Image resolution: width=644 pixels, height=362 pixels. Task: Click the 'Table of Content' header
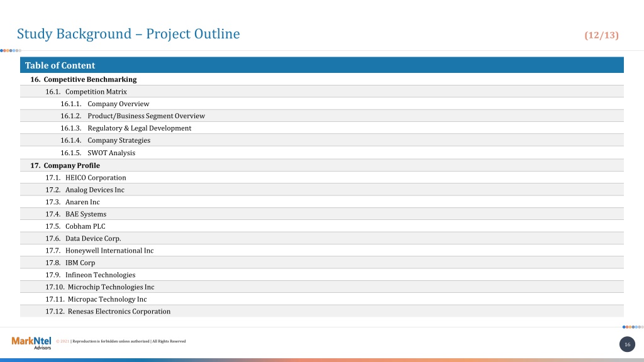(322, 65)
